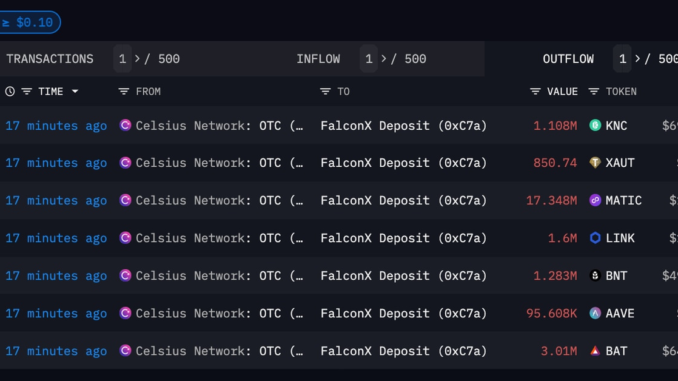The image size is (678, 381).
Task: Open the ≥ $0.10 value filter chip
Action: coord(28,22)
